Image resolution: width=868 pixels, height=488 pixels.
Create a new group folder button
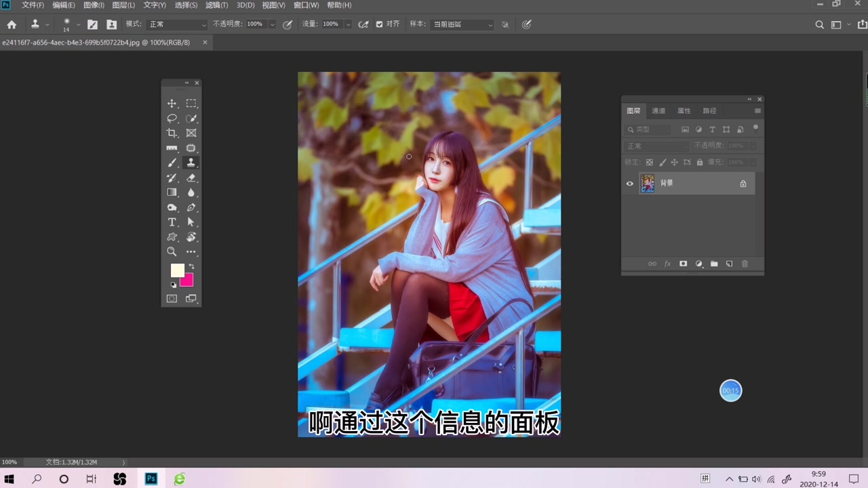[x=714, y=264]
